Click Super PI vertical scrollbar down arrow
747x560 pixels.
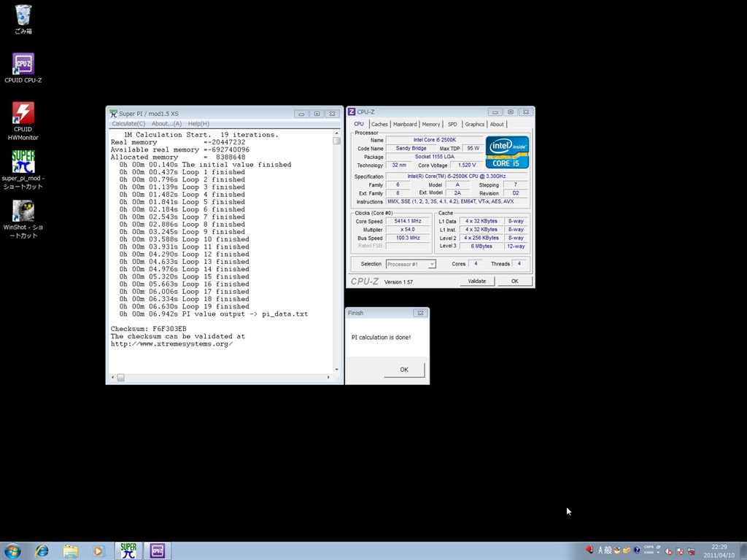(x=337, y=370)
